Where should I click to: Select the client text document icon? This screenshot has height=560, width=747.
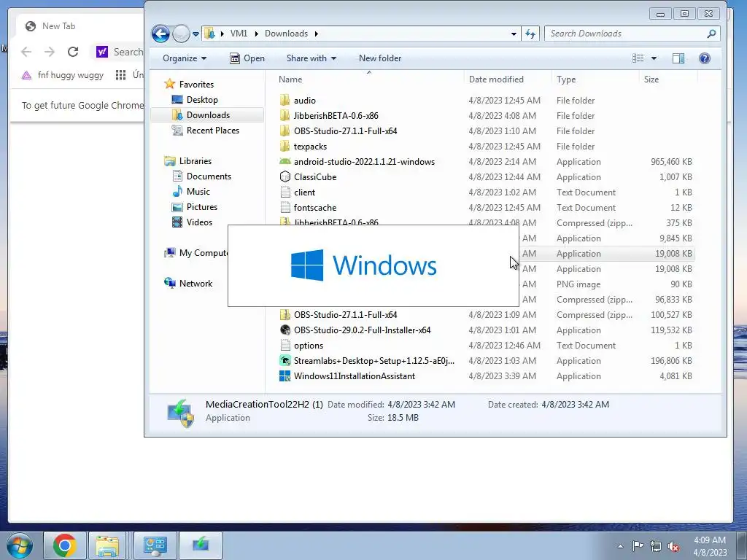pyautogui.click(x=285, y=192)
